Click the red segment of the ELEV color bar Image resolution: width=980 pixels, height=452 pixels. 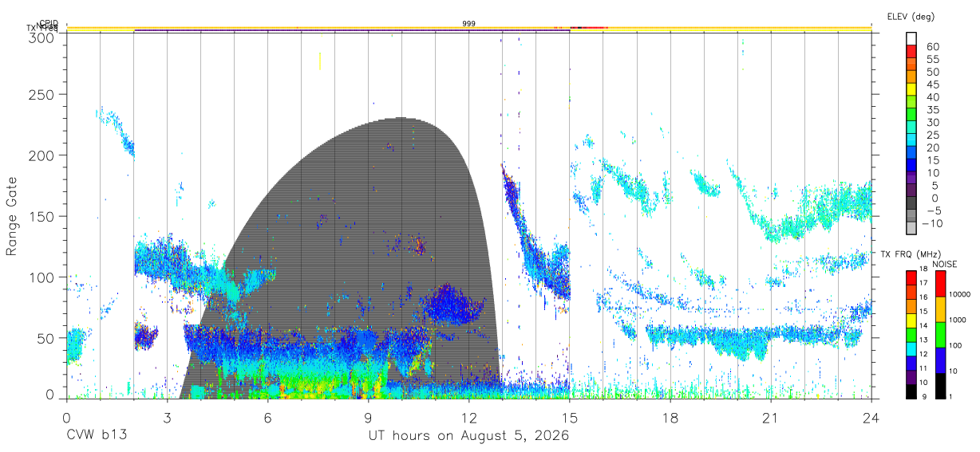pos(912,51)
